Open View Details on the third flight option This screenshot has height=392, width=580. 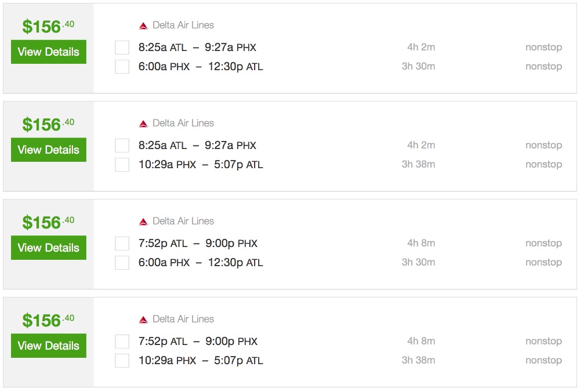coord(48,248)
